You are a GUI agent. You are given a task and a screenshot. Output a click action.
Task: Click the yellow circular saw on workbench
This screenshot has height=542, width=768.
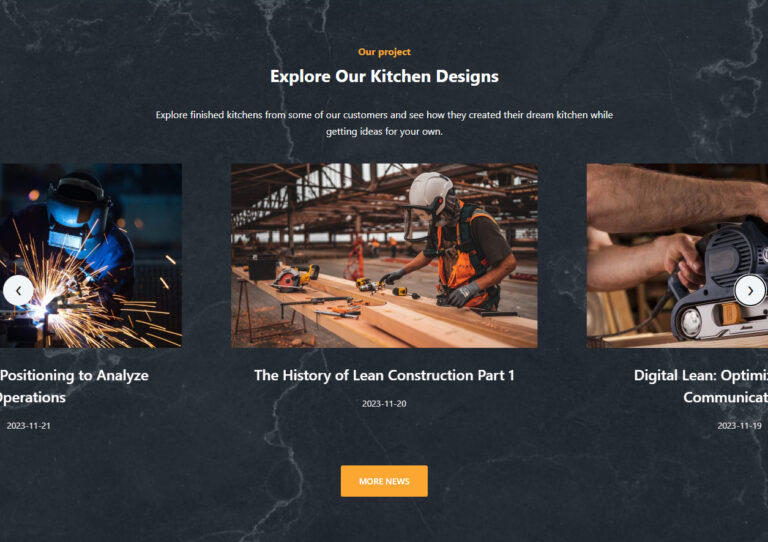tap(295, 278)
